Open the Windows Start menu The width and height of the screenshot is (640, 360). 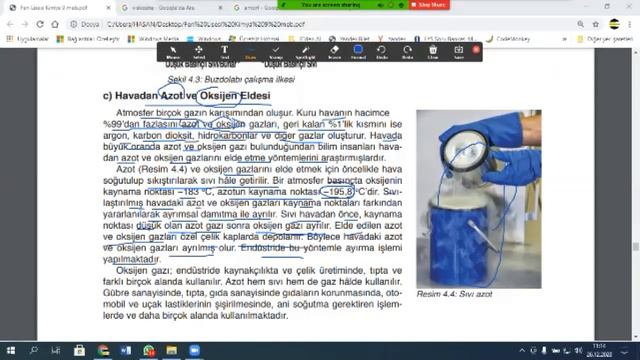coord(11,351)
